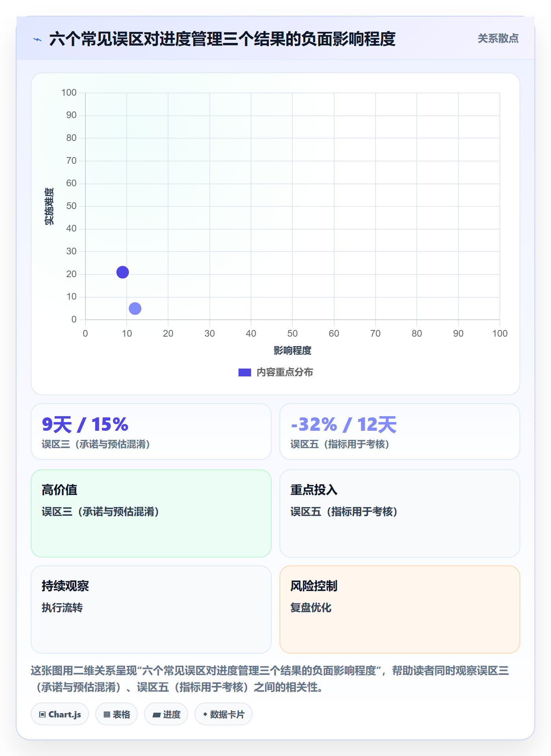Click the light purple scatter point
This screenshot has width=551, height=756.
pos(135,308)
